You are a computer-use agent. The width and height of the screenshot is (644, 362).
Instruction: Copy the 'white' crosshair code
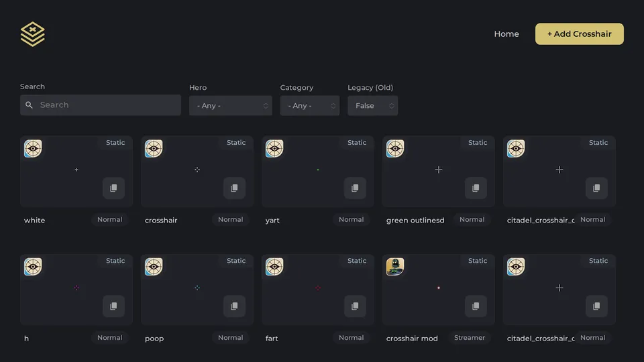pos(113,188)
